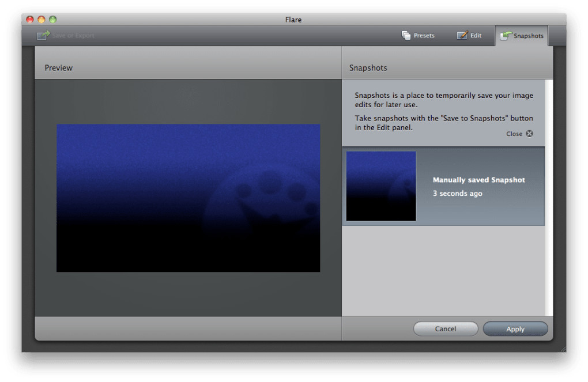The height and width of the screenshot is (382, 588).
Task: Click the Snapshots tab icon
Action: [506, 36]
